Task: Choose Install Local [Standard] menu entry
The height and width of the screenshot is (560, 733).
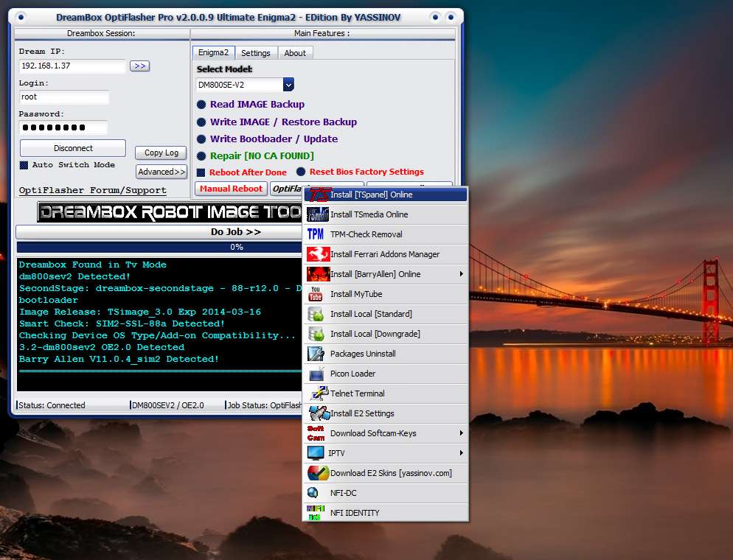Action: [x=386, y=314]
